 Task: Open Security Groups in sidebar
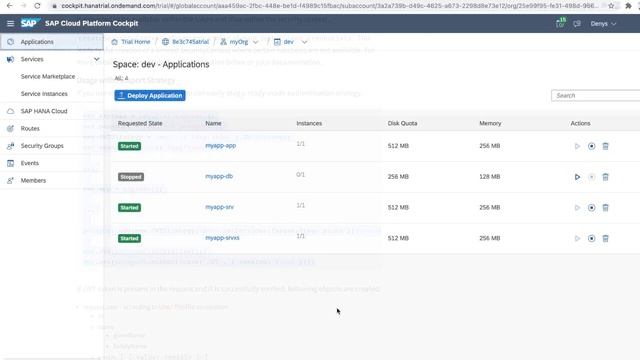pos(42,146)
